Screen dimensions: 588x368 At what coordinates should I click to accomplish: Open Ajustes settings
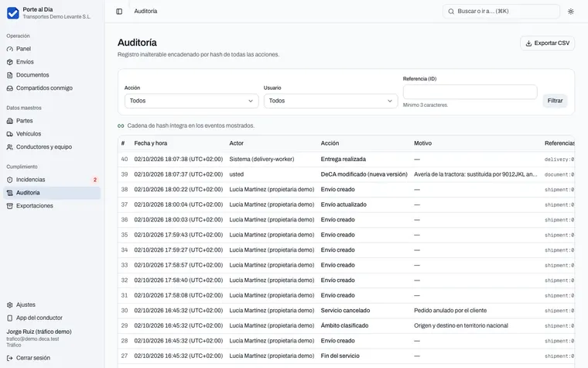52,305
